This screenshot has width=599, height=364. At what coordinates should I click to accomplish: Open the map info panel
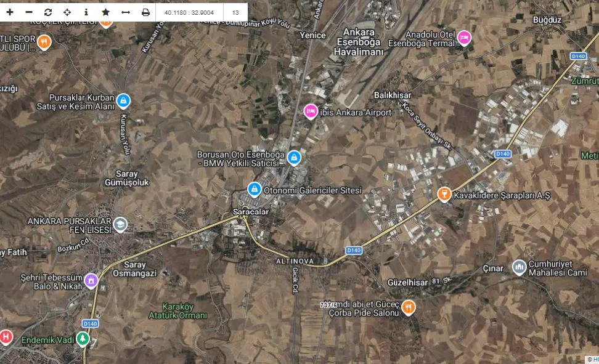tap(86, 12)
